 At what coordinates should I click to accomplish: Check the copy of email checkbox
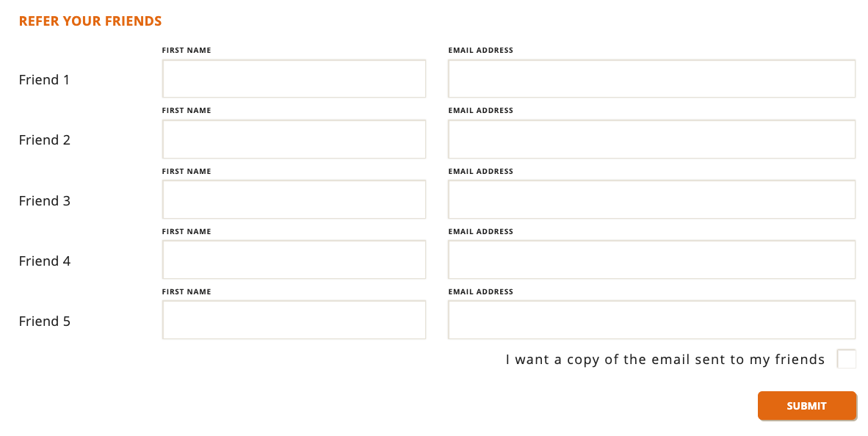pyautogui.click(x=847, y=359)
